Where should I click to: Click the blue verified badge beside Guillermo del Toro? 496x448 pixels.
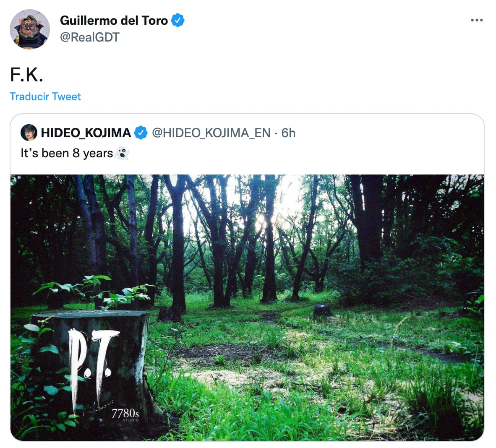[x=178, y=20]
